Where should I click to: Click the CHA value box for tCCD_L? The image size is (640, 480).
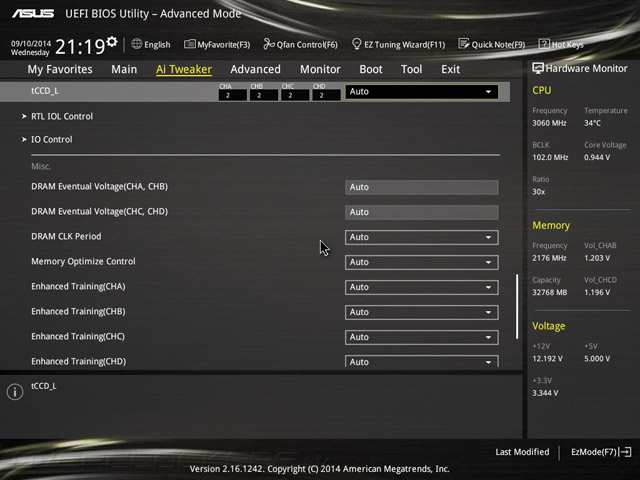click(233, 95)
